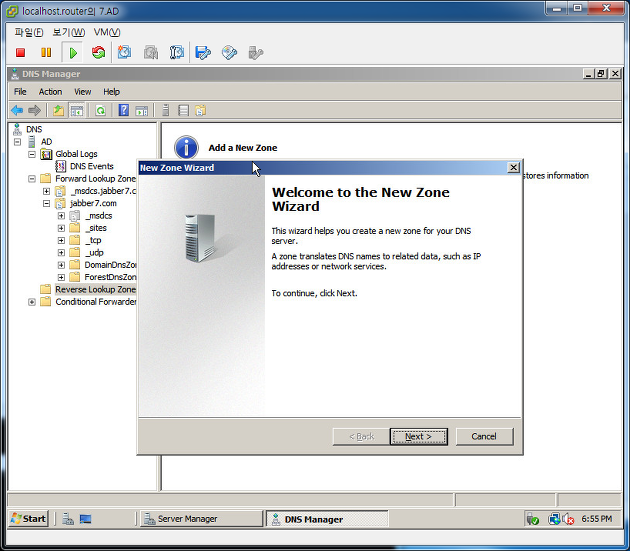Click the Show Desktop quick launch icon

click(85, 519)
